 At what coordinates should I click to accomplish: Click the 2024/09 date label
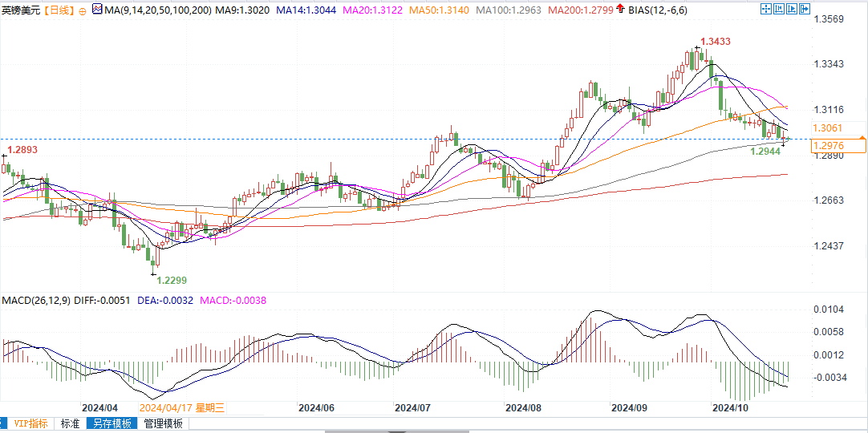click(629, 408)
